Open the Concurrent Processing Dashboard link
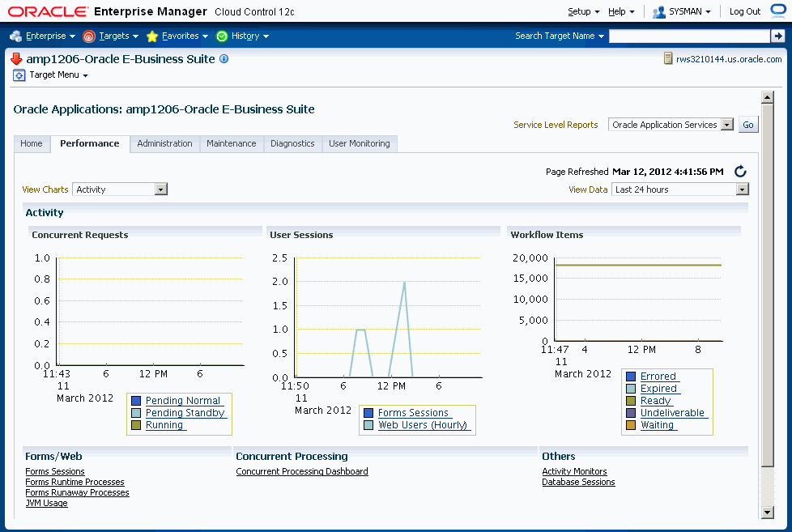This screenshot has width=792, height=532. tap(302, 471)
